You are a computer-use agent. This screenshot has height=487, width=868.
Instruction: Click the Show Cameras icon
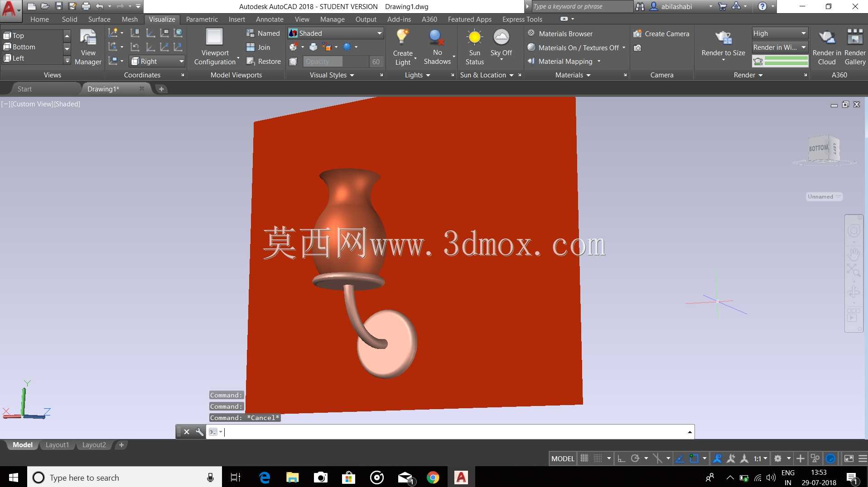(x=637, y=48)
